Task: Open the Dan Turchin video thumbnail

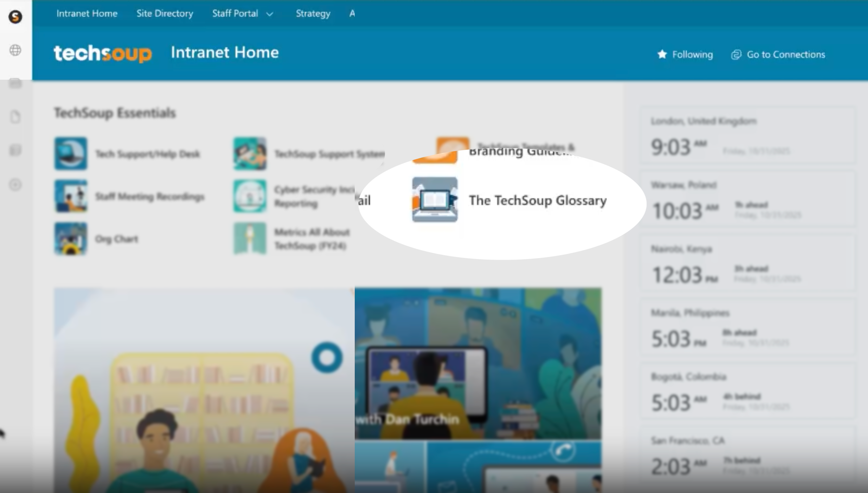Action: tap(478, 363)
